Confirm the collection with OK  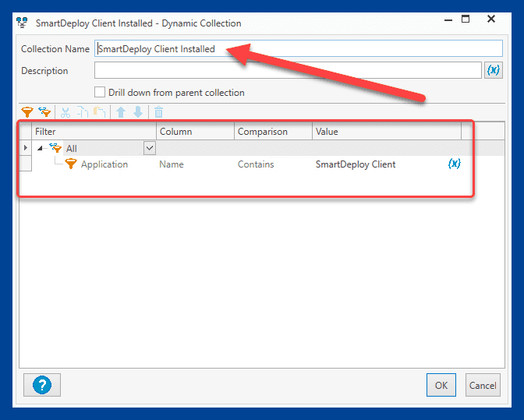441,385
